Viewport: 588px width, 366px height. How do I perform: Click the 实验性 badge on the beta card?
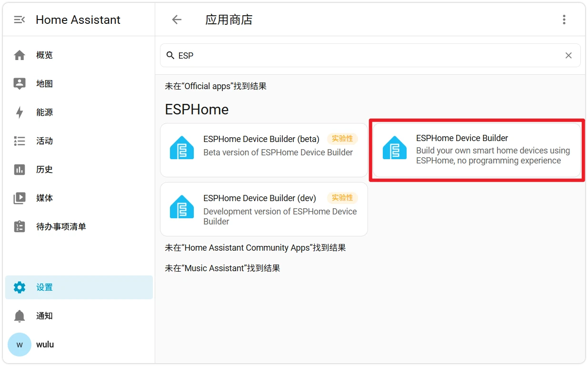click(342, 139)
